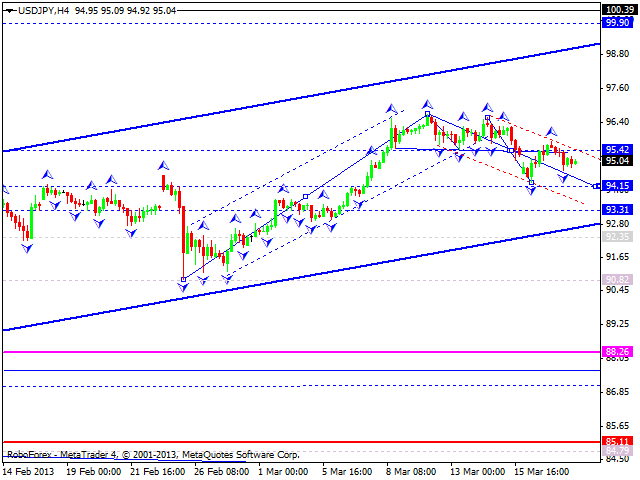Select the thick magenta horizontal line at 88.26
The image size is (640, 480).
[302, 351]
